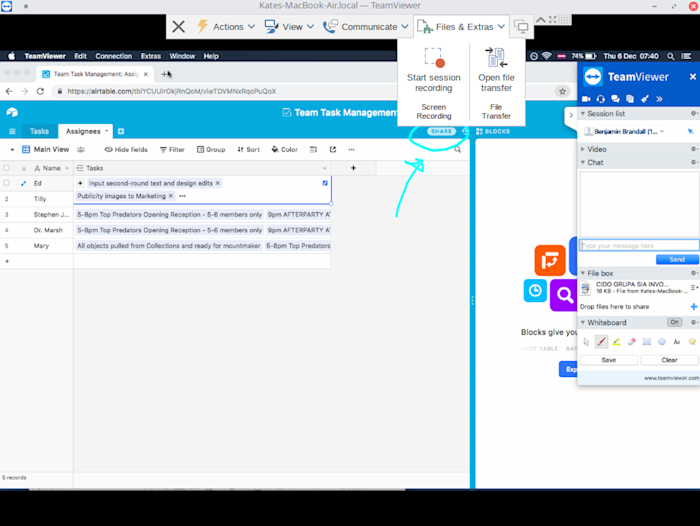700x526 pixels.
Task: Open the Assignees tab dropdown arrow
Action: (x=107, y=131)
